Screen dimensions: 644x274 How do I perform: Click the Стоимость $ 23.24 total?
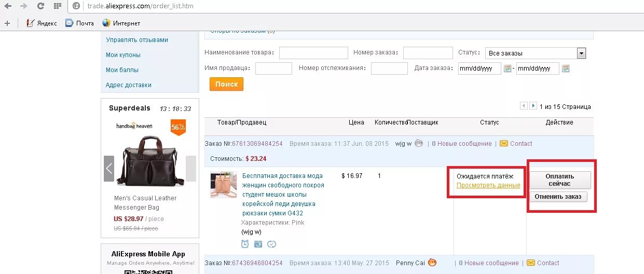tap(238, 158)
